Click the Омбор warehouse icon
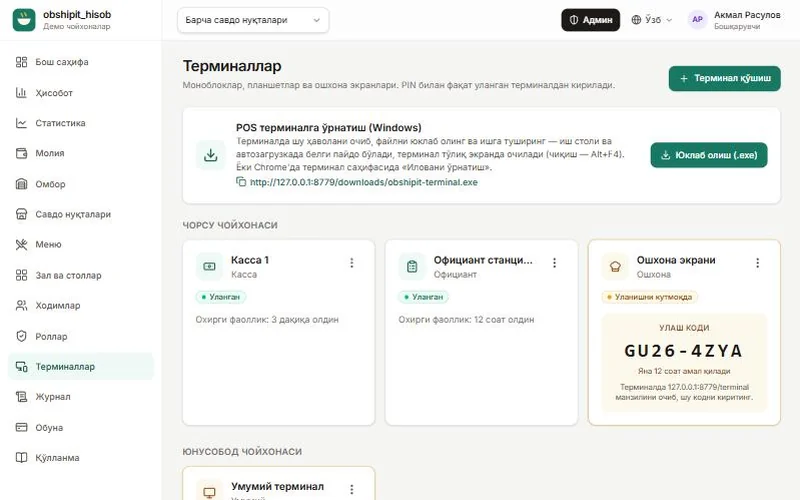This screenshot has width=800, height=500. [21, 184]
